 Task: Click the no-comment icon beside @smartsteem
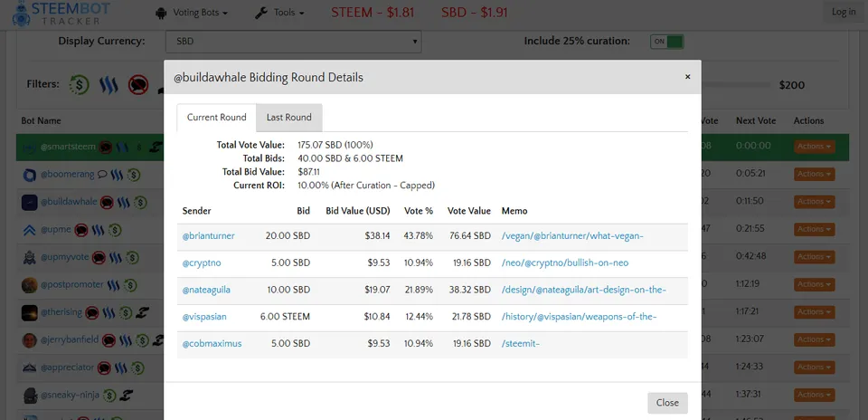pyautogui.click(x=106, y=148)
